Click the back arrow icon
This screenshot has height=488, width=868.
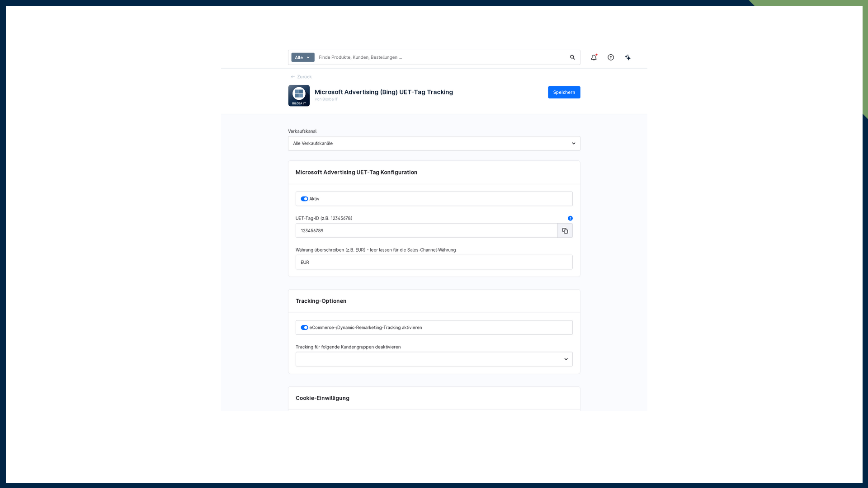click(x=293, y=77)
